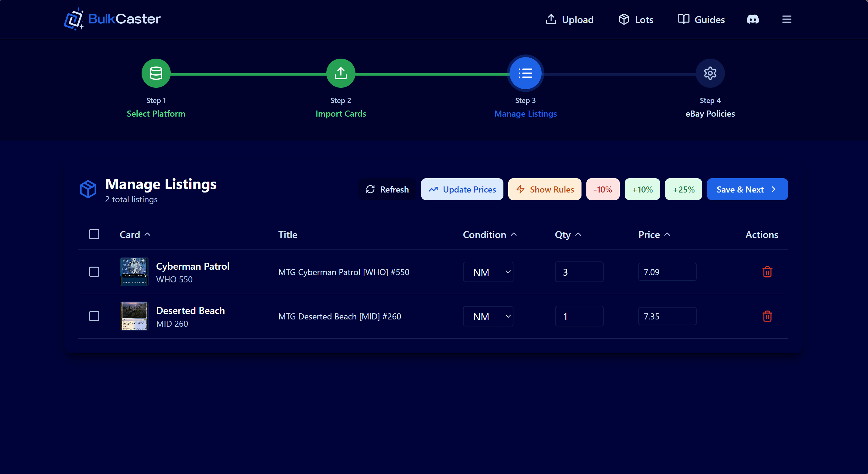
Task: Delete the Deserted Beach listing
Action: tap(767, 316)
